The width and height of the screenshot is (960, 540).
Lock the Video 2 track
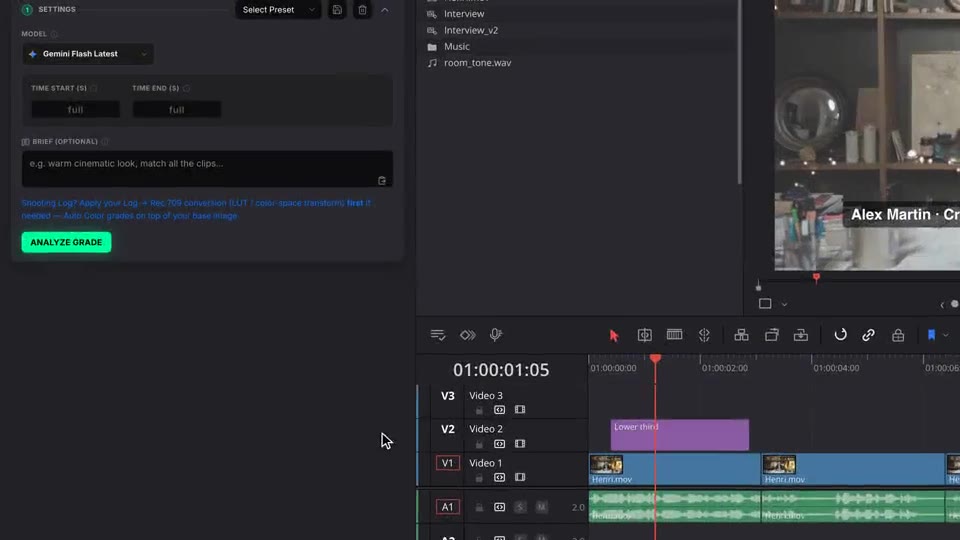[x=479, y=444]
